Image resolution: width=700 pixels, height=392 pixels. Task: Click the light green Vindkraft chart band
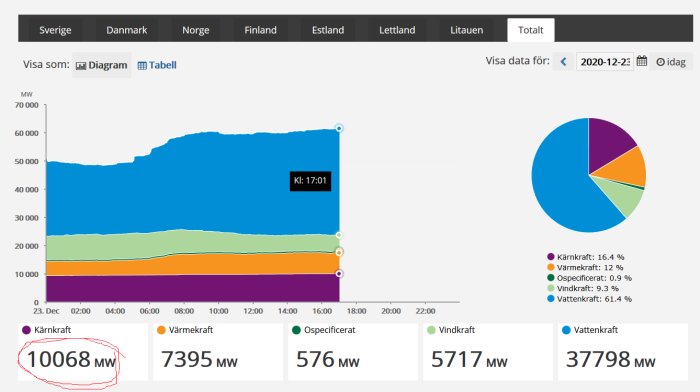192,243
